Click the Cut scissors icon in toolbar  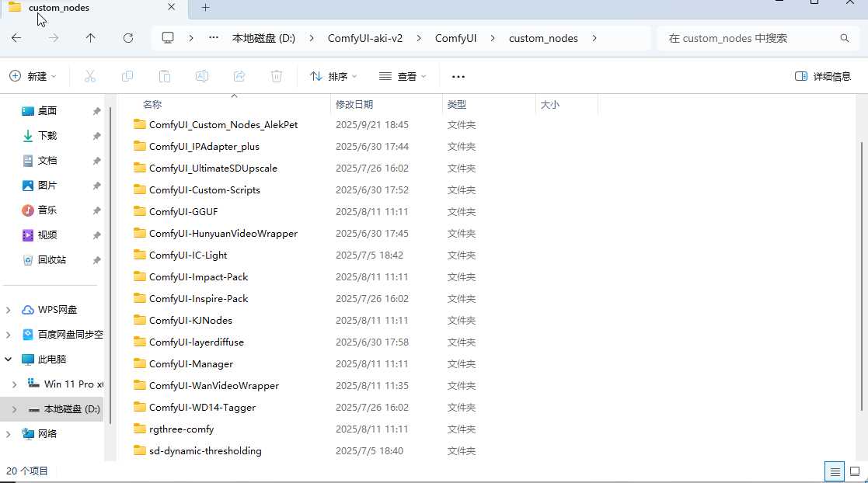tap(89, 76)
